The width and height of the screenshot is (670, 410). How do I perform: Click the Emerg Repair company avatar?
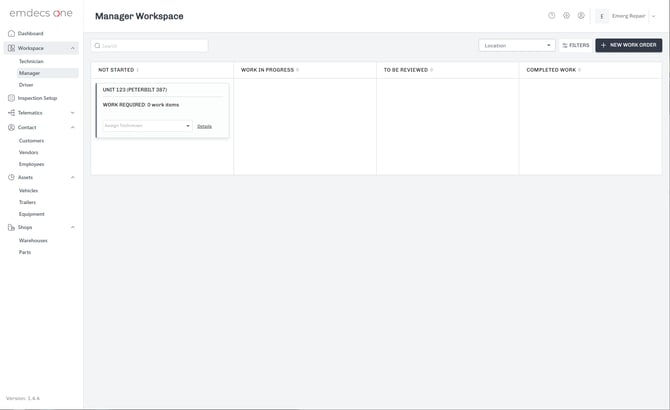pos(602,16)
